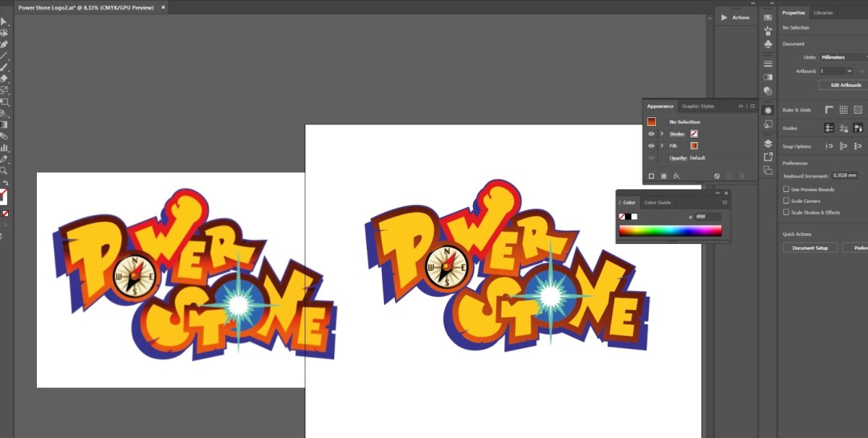
Task: Toggle Show Transparency Grid button
Action: click(858, 110)
